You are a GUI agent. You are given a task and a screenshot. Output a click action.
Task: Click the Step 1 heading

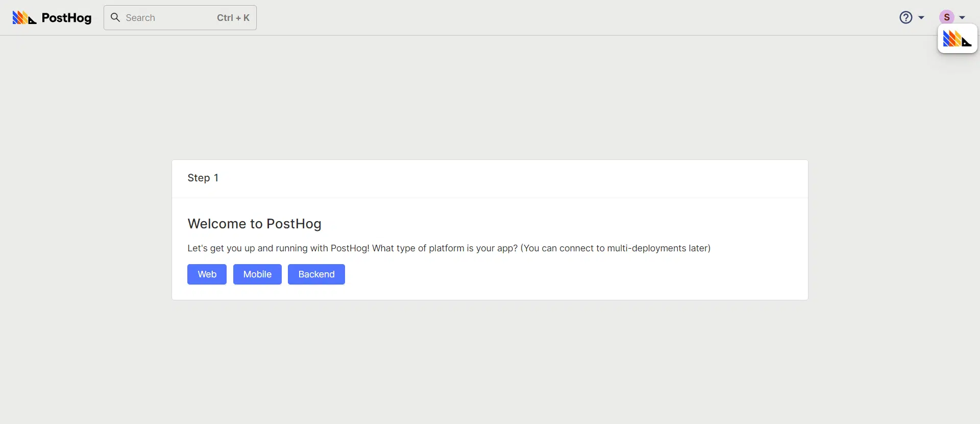pos(203,178)
